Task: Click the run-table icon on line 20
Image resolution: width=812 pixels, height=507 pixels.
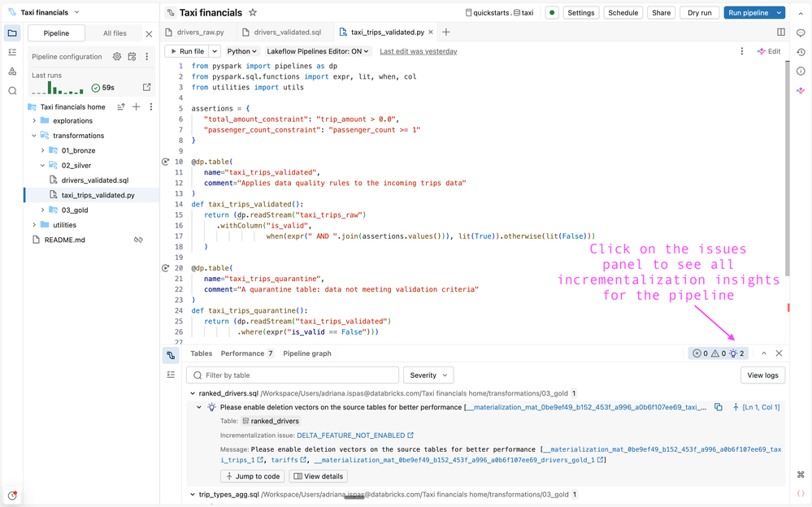Action: (166, 268)
